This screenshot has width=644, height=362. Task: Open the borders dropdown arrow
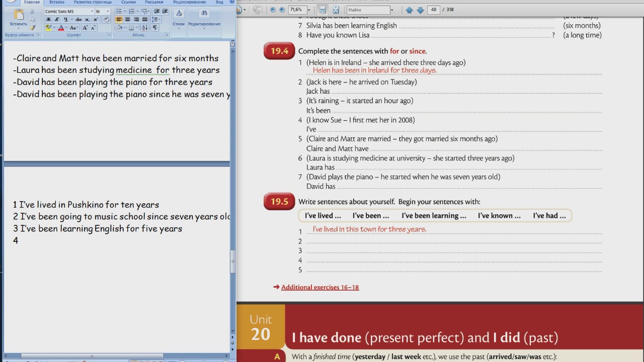click(x=137, y=28)
